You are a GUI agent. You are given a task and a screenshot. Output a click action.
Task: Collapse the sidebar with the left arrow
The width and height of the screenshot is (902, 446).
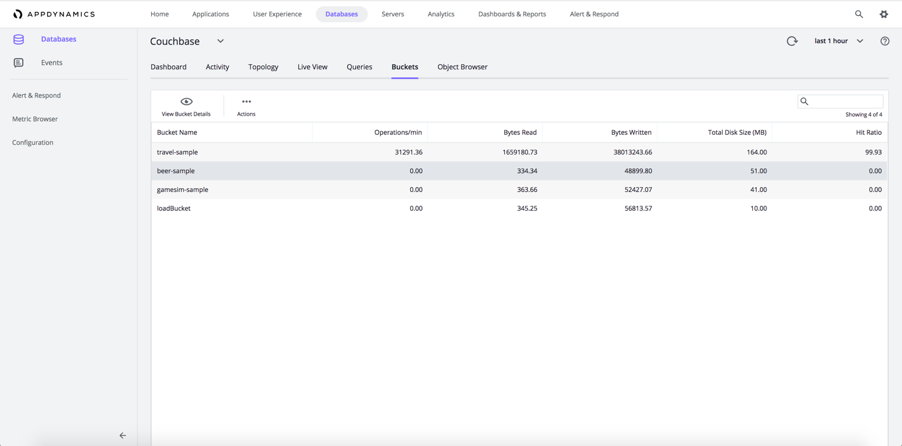tap(123, 436)
